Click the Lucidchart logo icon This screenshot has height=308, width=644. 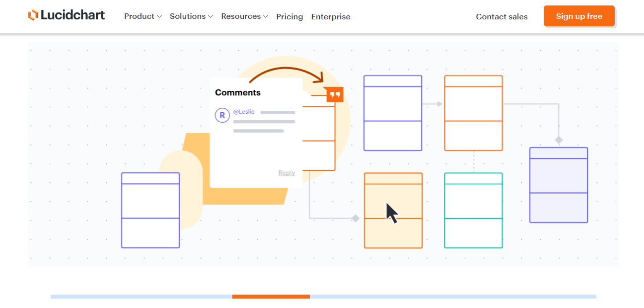click(34, 15)
